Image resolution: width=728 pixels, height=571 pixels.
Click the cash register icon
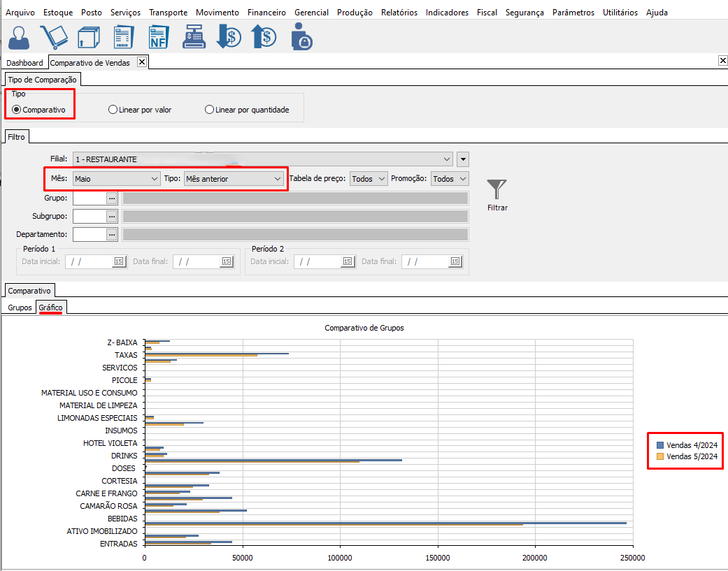(194, 37)
